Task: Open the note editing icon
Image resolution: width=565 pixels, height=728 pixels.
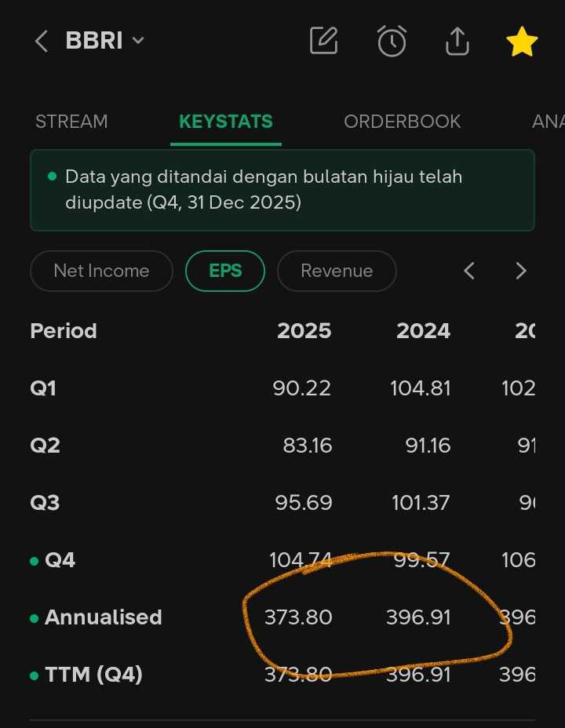Action: tap(324, 41)
